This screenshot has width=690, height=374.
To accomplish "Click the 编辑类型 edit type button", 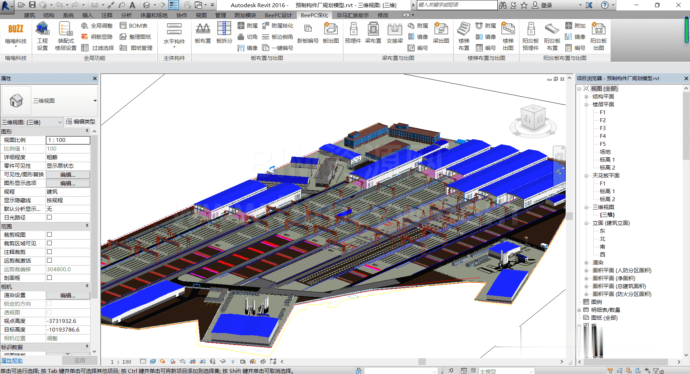I will [81, 121].
